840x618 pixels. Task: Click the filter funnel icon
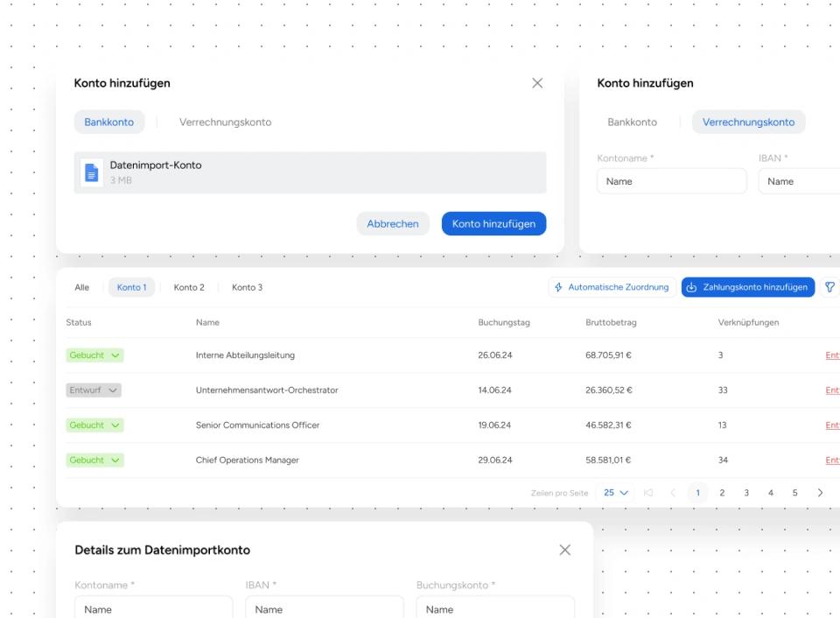(x=829, y=287)
